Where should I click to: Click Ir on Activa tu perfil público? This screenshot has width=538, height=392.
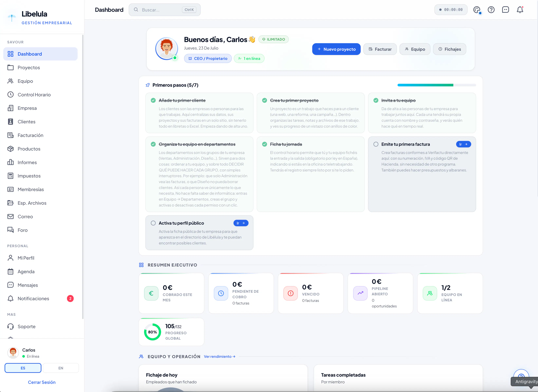click(x=241, y=223)
